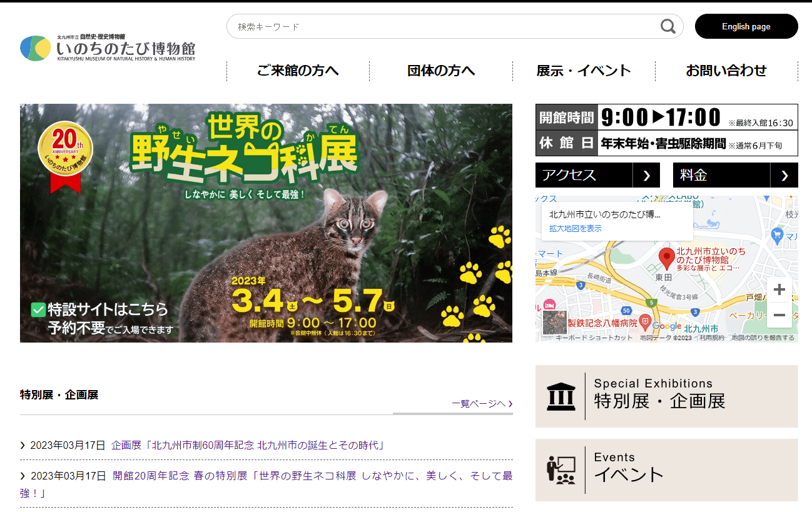Switch to the English page

tap(746, 26)
